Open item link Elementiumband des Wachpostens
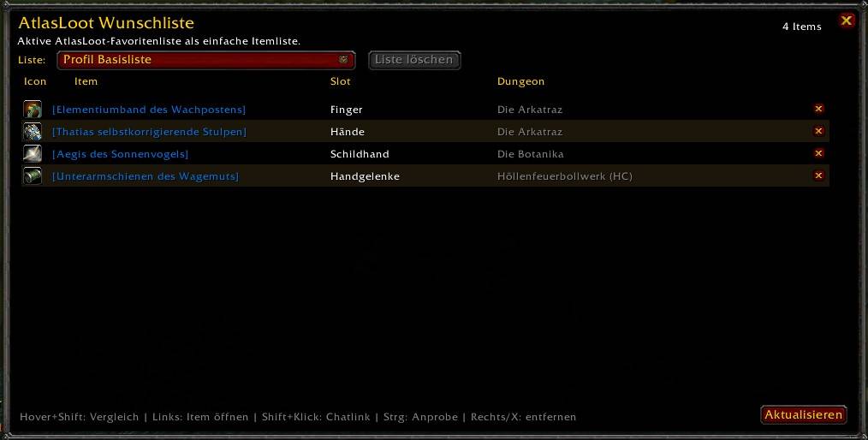868x440 pixels. click(149, 110)
